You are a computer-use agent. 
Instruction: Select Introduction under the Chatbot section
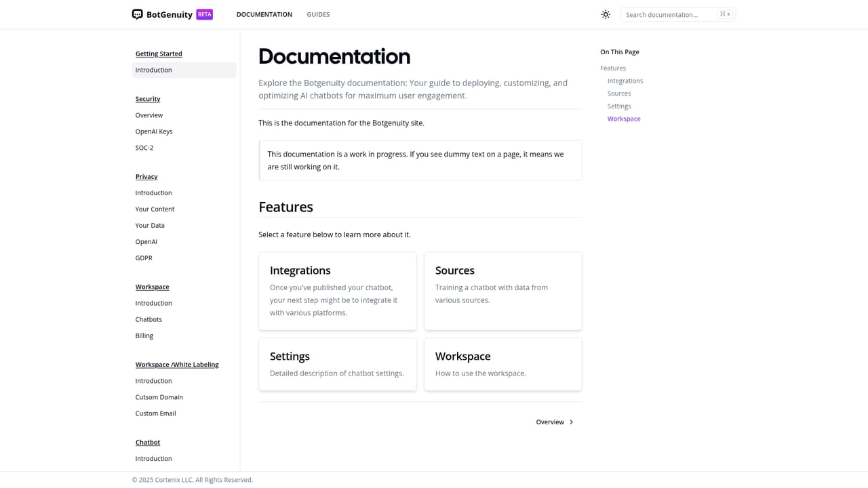point(154,459)
